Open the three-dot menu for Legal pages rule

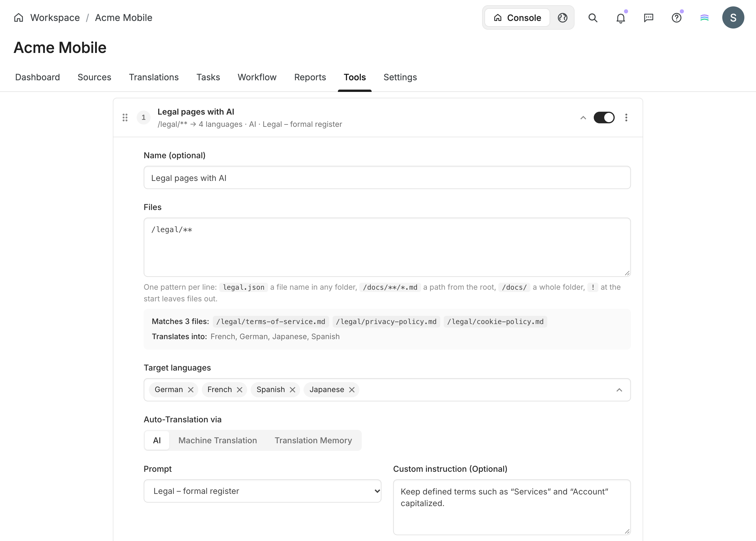pos(626,117)
